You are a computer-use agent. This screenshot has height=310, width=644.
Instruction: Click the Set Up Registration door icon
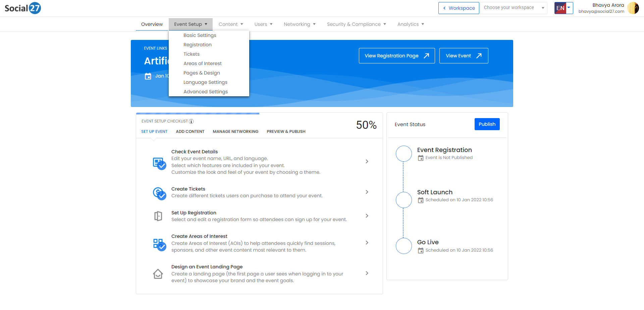158,216
